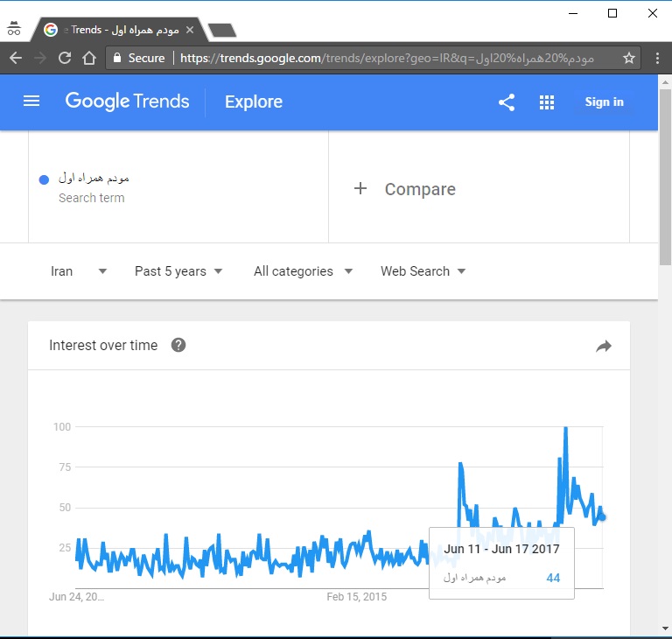Expand the All categories dropdown
This screenshot has width=672, height=639.
point(303,271)
